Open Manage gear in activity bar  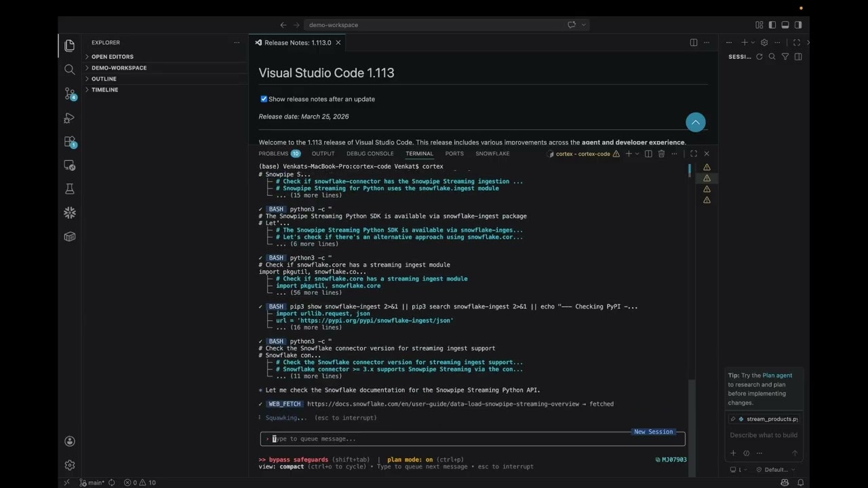[69, 465]
